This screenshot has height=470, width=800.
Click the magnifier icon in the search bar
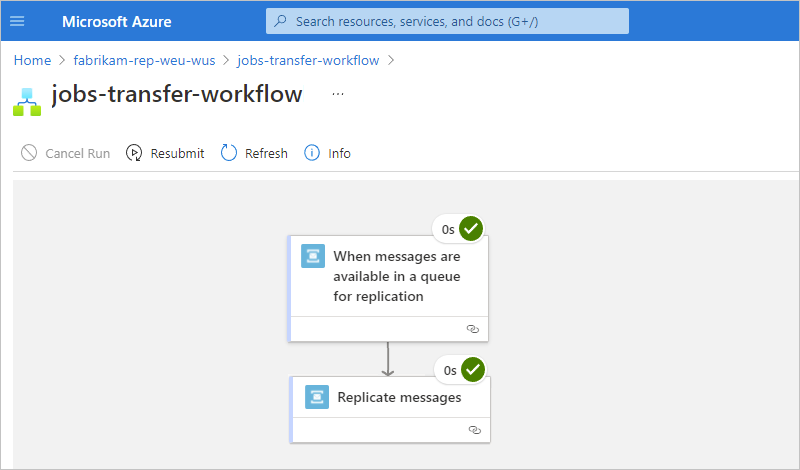click(280, 21)
